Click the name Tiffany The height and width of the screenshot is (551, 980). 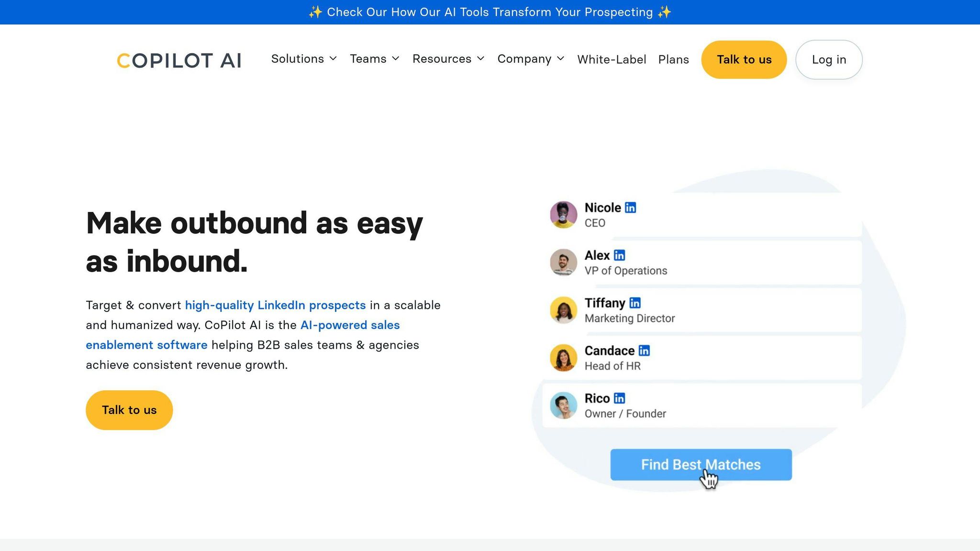(x=605, y=303)
